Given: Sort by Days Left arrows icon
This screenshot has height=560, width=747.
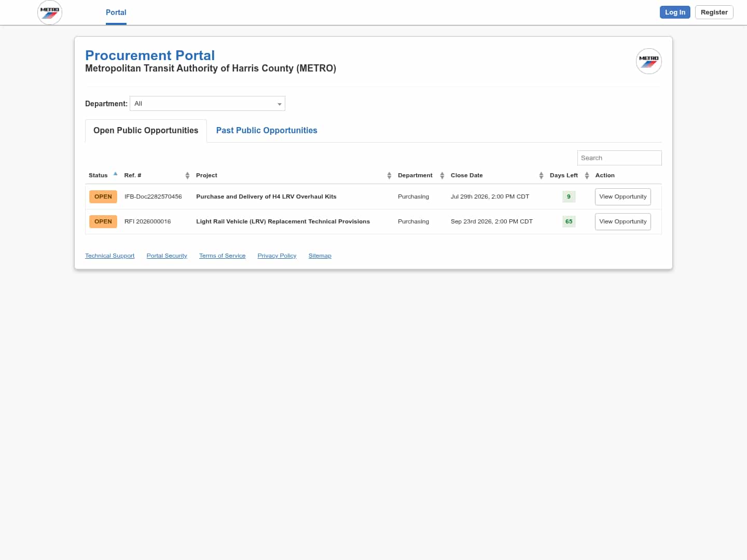Looking at the screenshot, I should tap(587, 176).
